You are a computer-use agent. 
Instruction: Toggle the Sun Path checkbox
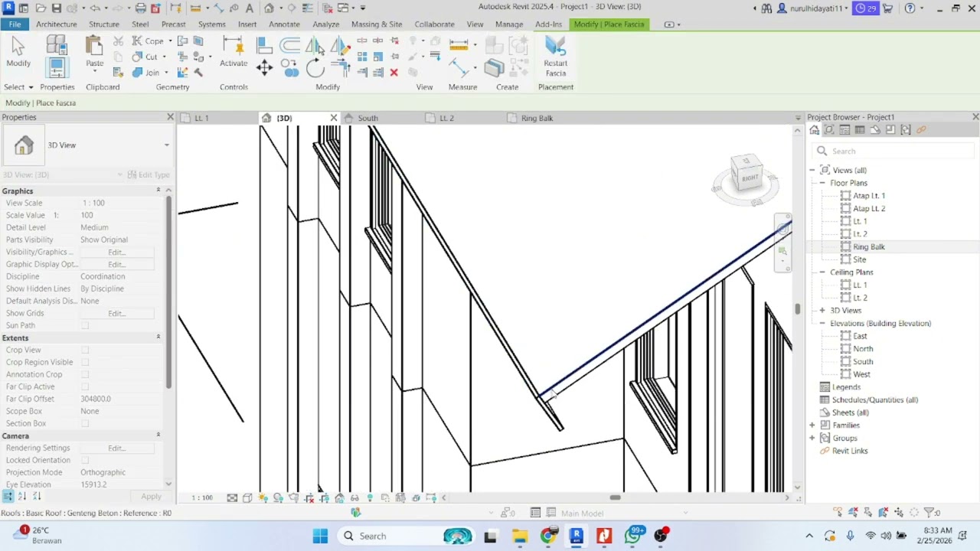coord(85,325)
